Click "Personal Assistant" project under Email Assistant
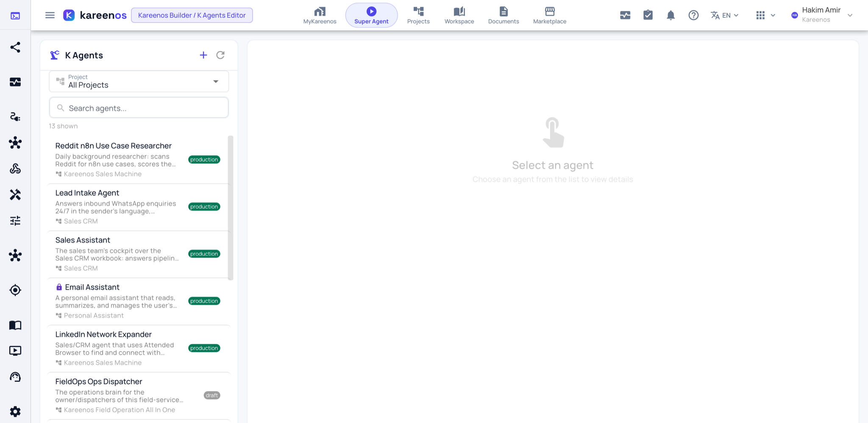 (94, 316)
